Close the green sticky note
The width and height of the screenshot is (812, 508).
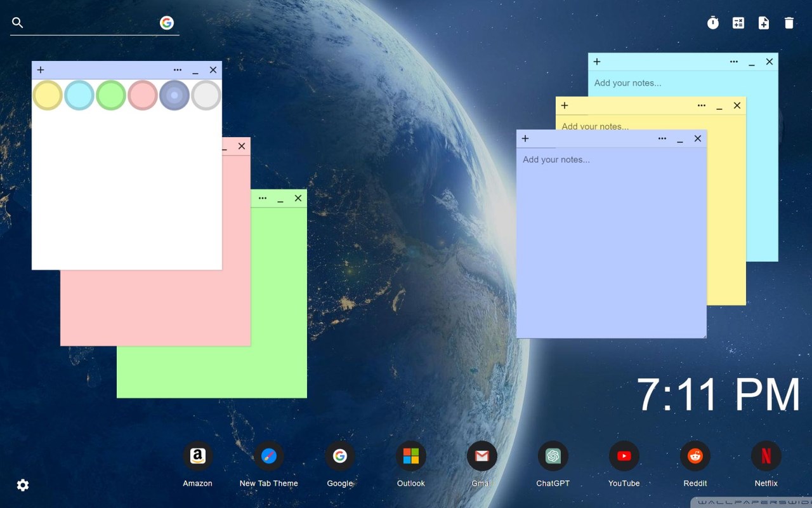tap(298, 198)
